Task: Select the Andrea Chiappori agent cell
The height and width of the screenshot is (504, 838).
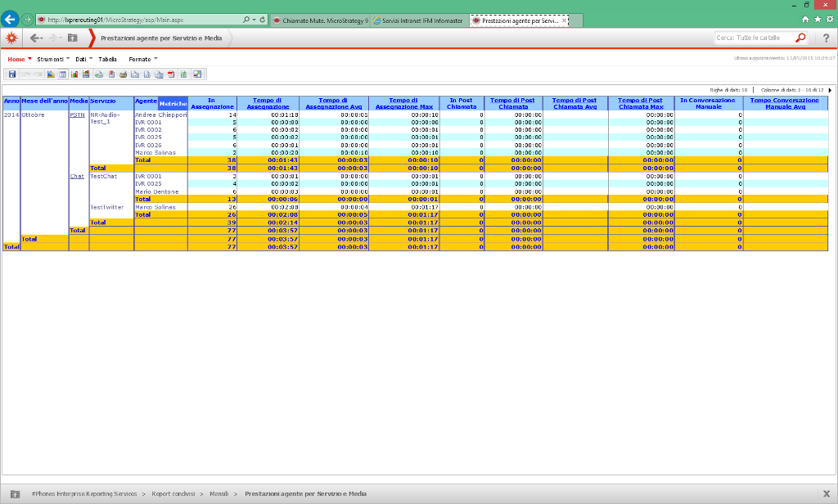Action: click(x=161, y=115)
